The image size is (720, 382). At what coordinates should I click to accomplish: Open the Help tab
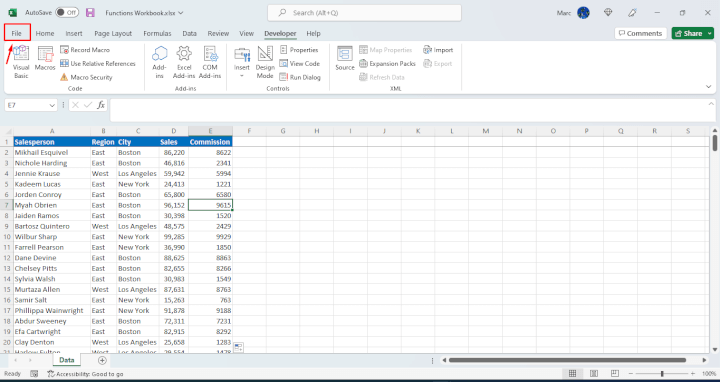(x=313, y=33)
